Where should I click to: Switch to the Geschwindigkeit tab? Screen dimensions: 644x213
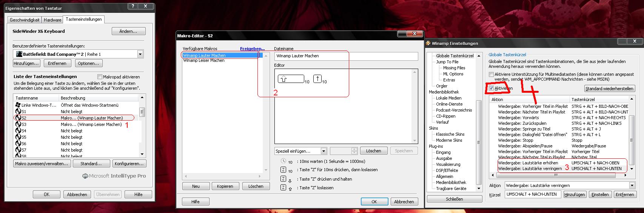click(x=25, y=20)
